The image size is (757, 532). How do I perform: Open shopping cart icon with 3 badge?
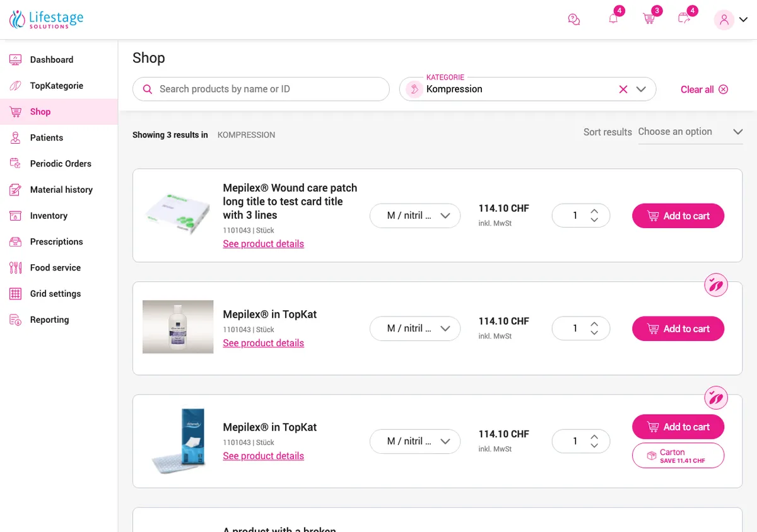pyautogui.click(x=648, y=19)
